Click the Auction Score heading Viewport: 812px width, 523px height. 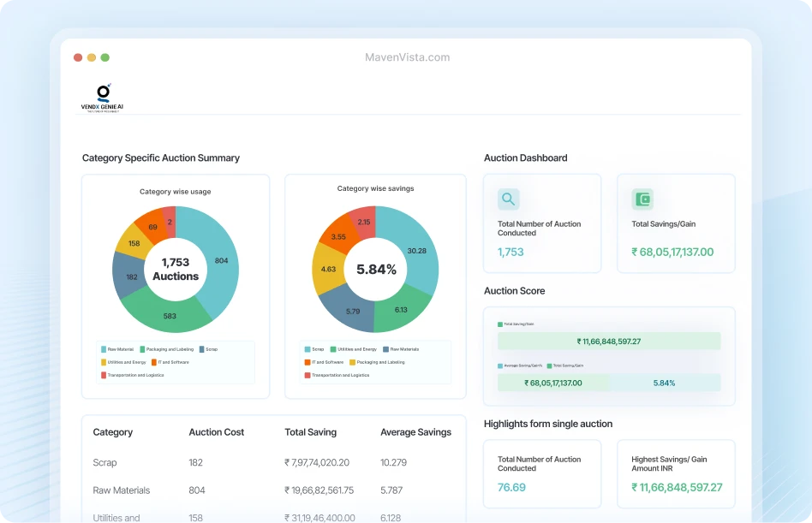[514, 291]
